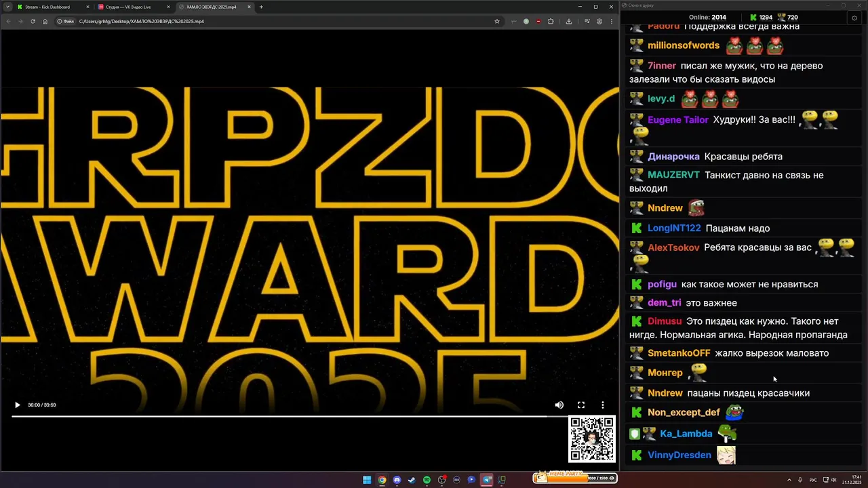Viewport: 868px width, 488px height.
Task: Click username Dimusu in chat
Action: (665, 321)
